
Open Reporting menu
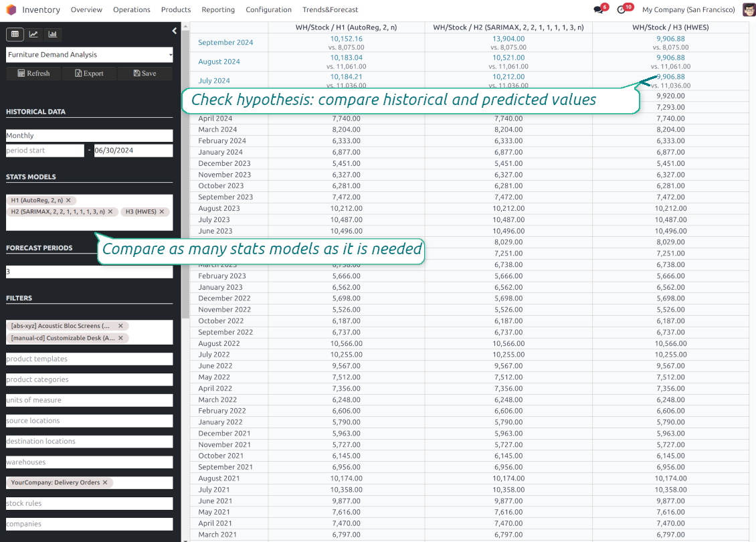pos(218,9)
